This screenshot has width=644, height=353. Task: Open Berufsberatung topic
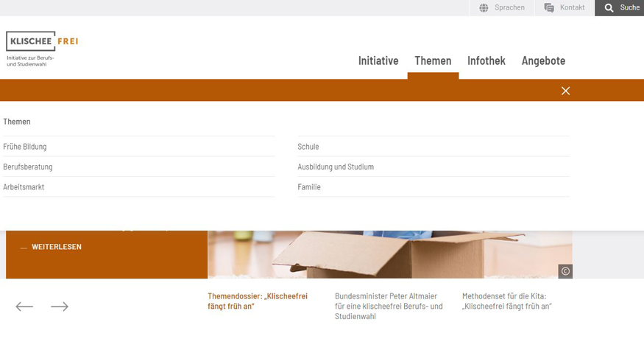(x=28, y=167)
